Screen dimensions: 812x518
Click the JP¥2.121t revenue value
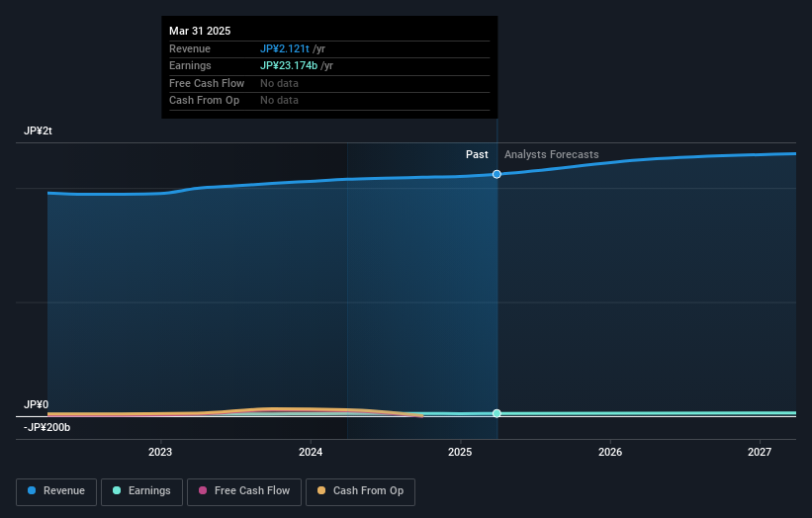[284, 48]
